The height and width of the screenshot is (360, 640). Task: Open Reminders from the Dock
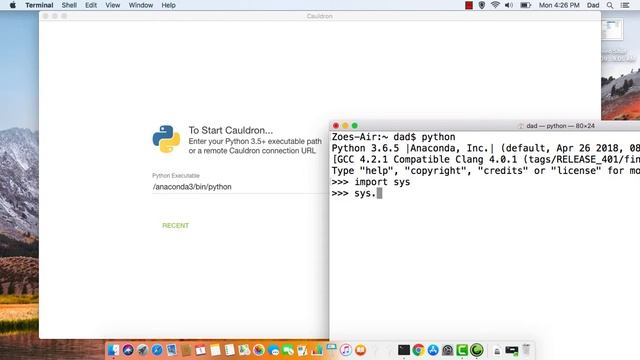click(230, 350)
